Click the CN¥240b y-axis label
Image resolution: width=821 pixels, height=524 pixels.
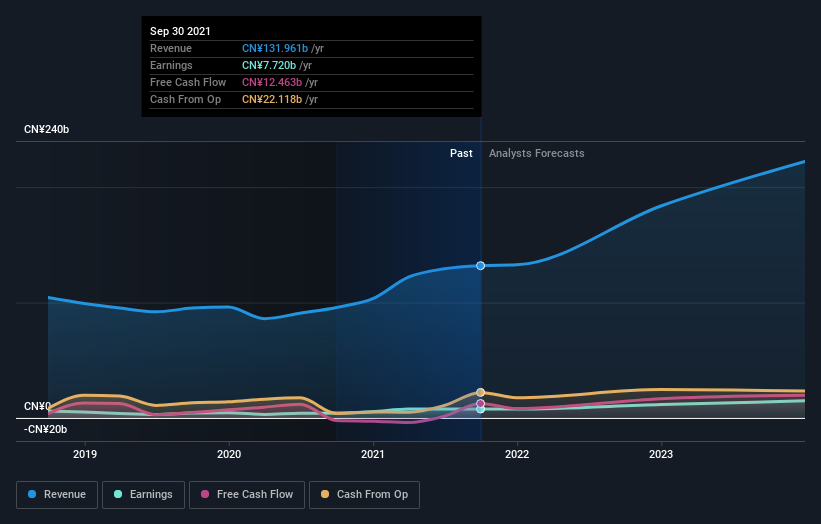pyautogui.click(x=47, y=129)
